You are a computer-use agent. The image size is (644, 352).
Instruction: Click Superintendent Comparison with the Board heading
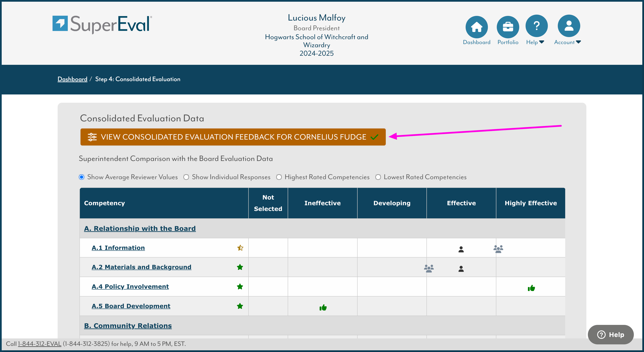point(176,158)
